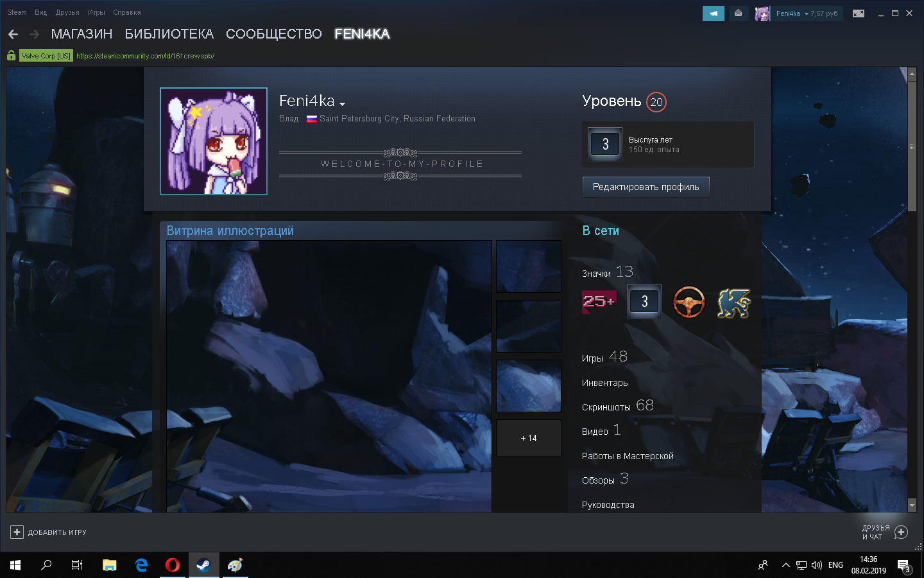Open the years of service 3 badge in badges row
Image resolution: width=924 pixels, height=578 pixels.
pos(644,301)
